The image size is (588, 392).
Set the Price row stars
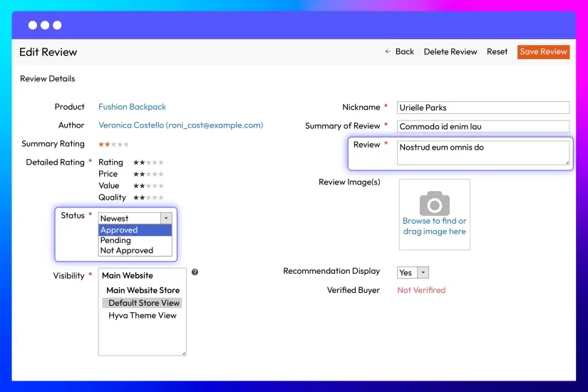pyautogui.click(x=148, y=174)
